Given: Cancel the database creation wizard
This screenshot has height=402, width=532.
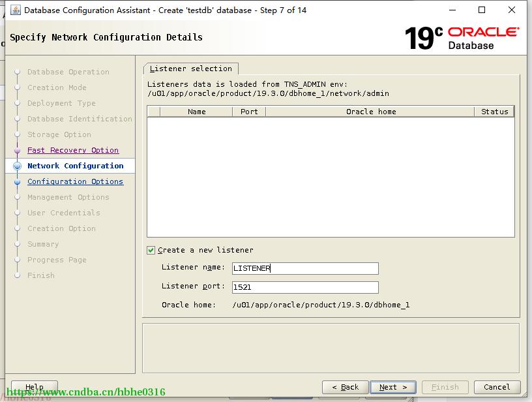Looking at the screenshot, I should tap(497, 387).
